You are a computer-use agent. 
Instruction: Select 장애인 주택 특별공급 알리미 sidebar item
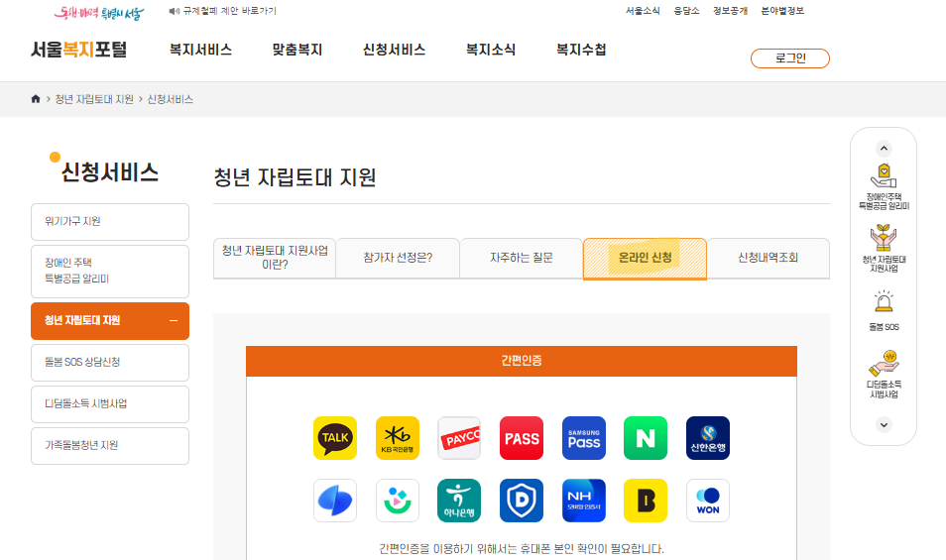click(x=110, y=272)
